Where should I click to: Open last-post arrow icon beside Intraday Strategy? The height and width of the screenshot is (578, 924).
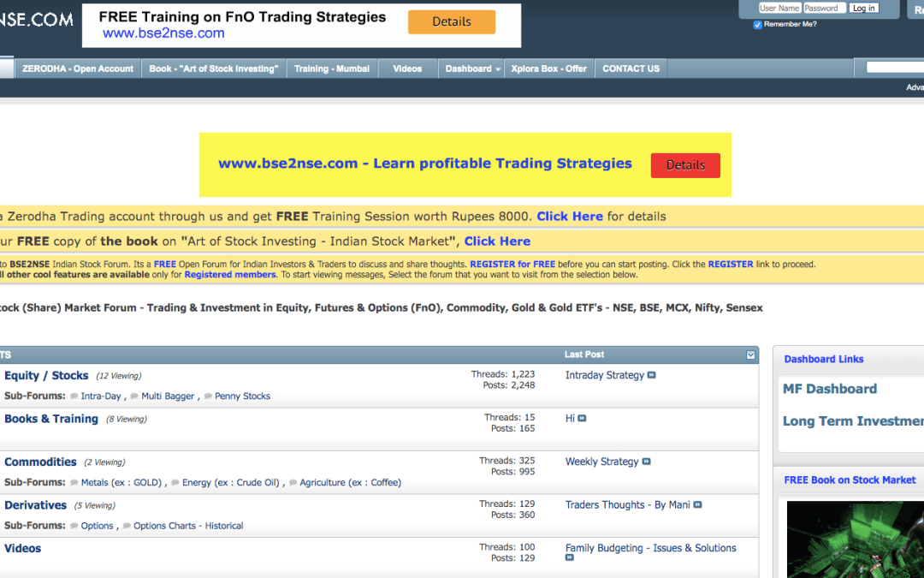651,375
